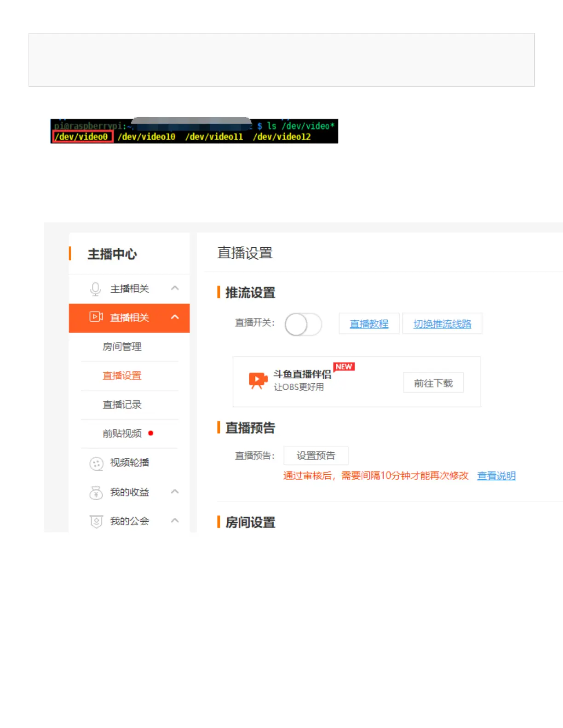Viewport: 563px width, 728px height.
Task: Collapse the 主播相关 section chevron
Action: click(175, 288)
